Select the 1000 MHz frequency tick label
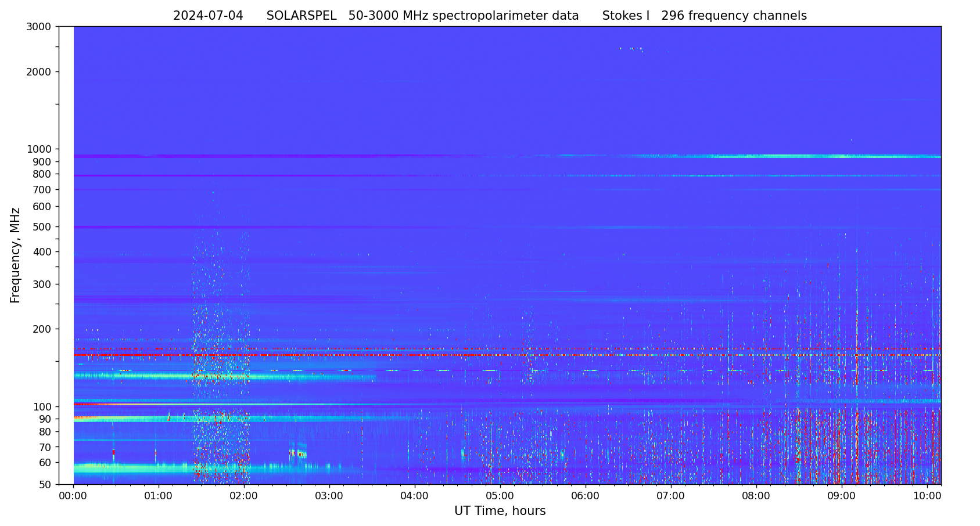This screenshot has width=980, height=526. (x=39, y=149)
